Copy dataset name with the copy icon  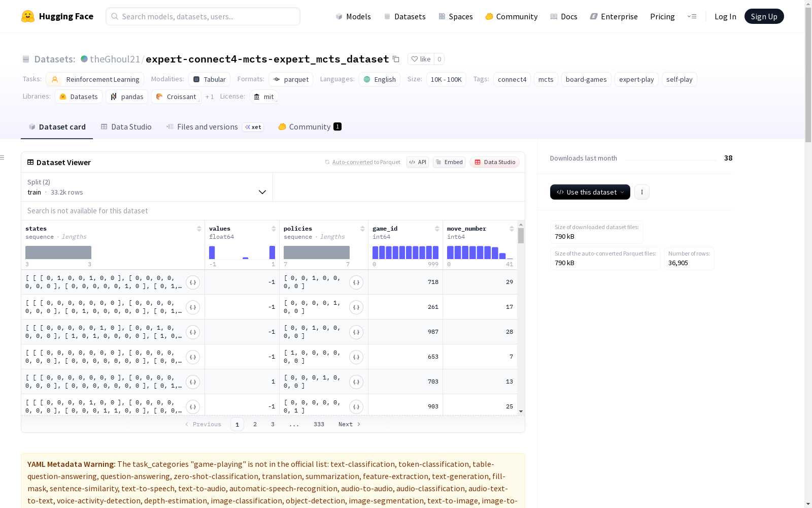396,59
